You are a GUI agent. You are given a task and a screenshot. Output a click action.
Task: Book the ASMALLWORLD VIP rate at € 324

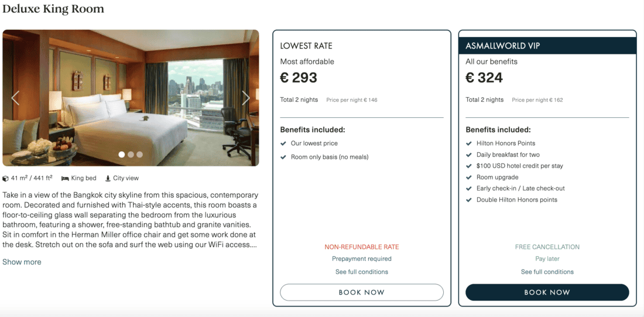click(547, 292)
